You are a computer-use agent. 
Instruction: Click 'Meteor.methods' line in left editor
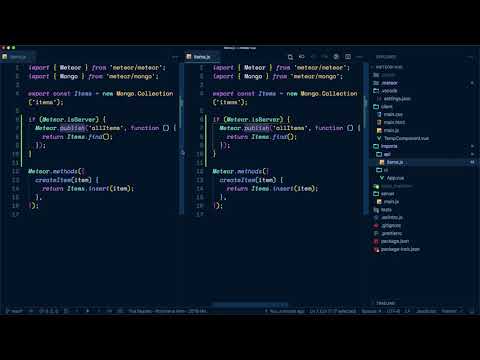(57, 171)
